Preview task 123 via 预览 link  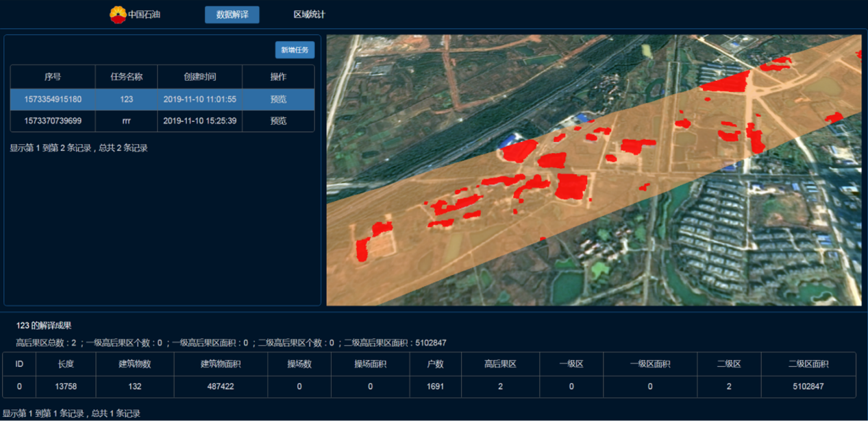(x=278, y=99)
